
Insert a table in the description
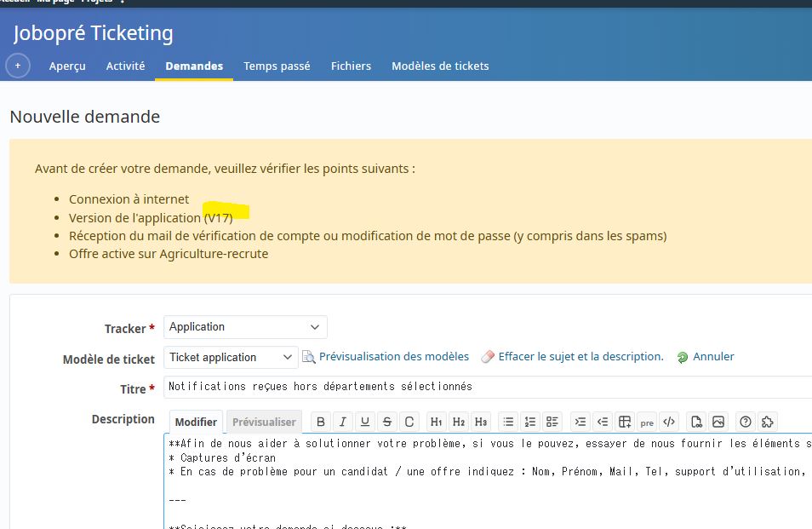625,422
